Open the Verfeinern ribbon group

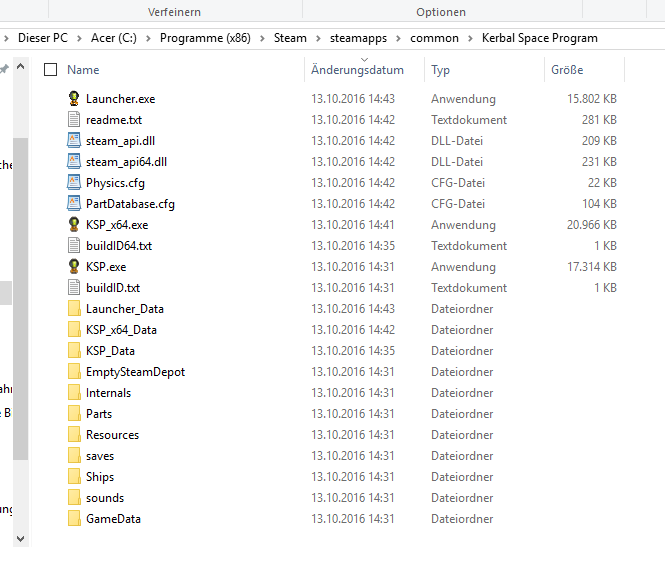pyautogui.click(x=175, y=12)
